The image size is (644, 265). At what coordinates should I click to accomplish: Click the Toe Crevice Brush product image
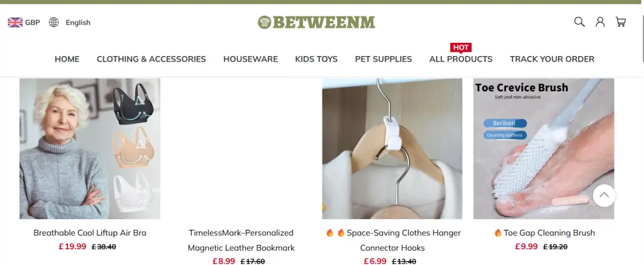coord(543,149)
